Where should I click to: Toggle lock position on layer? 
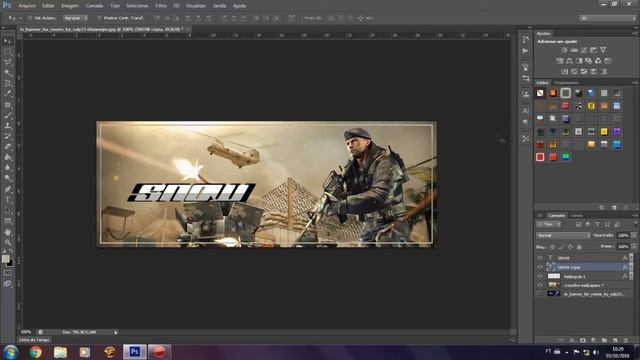click(x=571, y=247)
